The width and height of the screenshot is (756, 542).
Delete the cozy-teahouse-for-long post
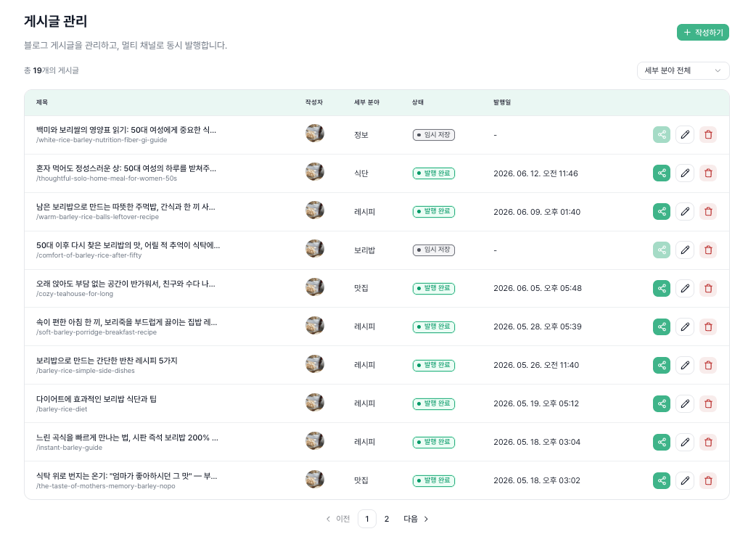pyautogui.click(x=708, y=288)
